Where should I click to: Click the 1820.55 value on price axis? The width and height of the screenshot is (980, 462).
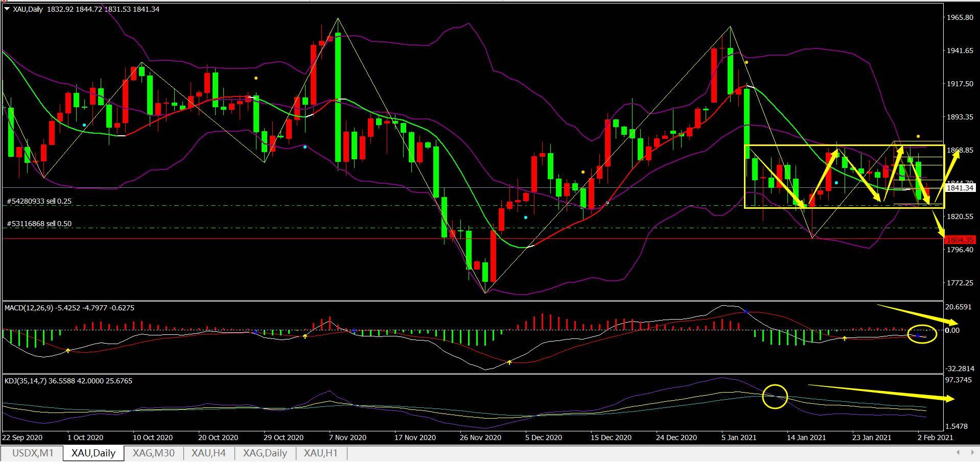pos(960,216)
